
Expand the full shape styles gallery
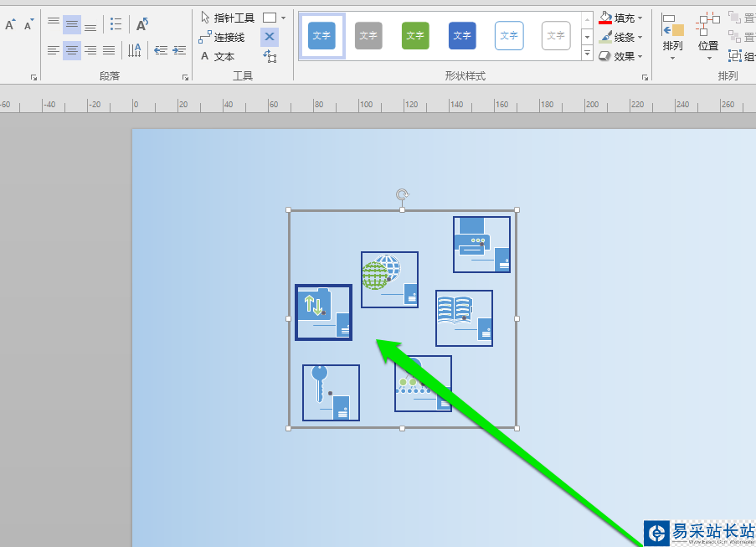pyautogui.click(x=587, y=53)
